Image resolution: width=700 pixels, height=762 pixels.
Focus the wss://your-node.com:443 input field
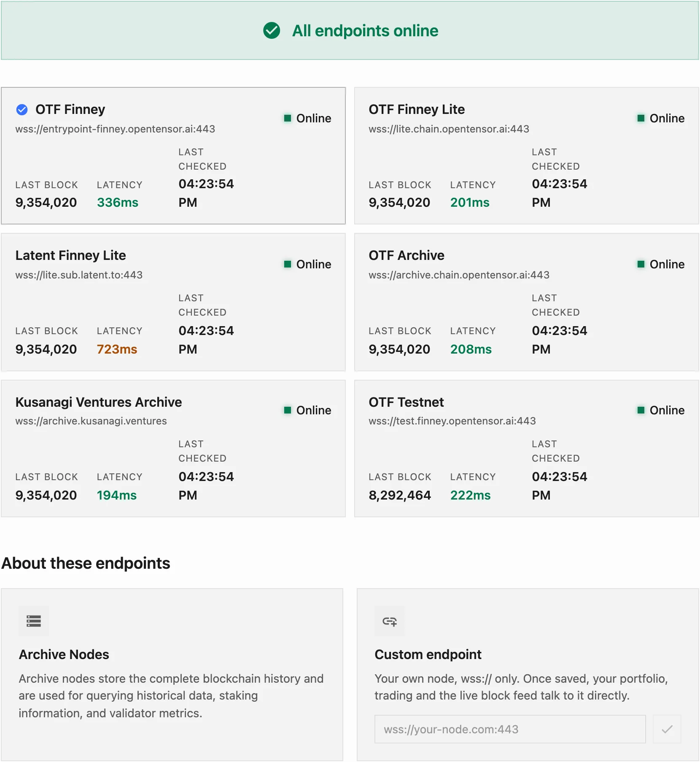510,729
